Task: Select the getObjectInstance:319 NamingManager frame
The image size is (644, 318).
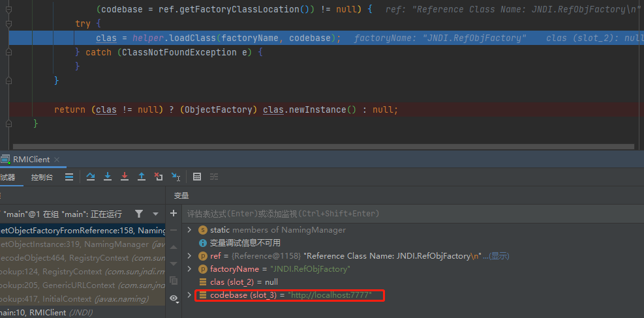Action: (83, 244)
